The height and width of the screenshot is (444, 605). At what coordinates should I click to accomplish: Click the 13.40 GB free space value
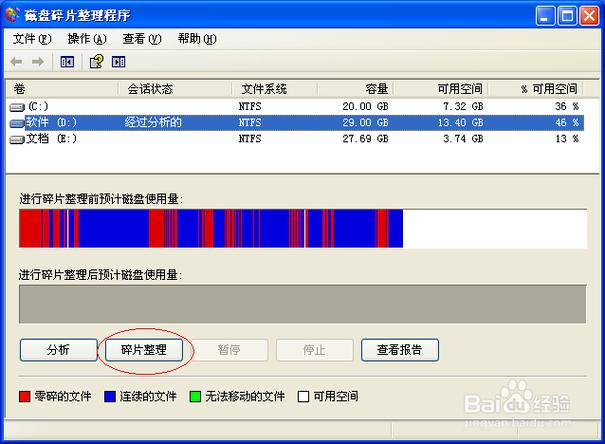(x=460, y=123)
